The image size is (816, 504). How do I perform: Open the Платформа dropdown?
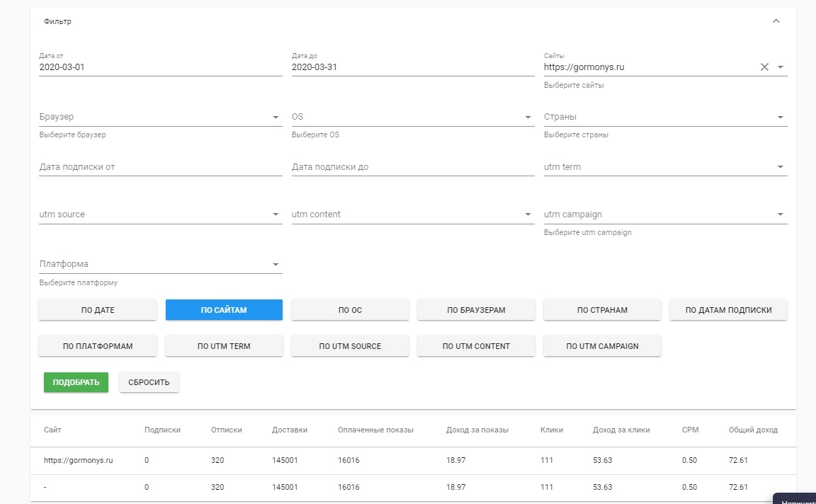tap(275, 265)
